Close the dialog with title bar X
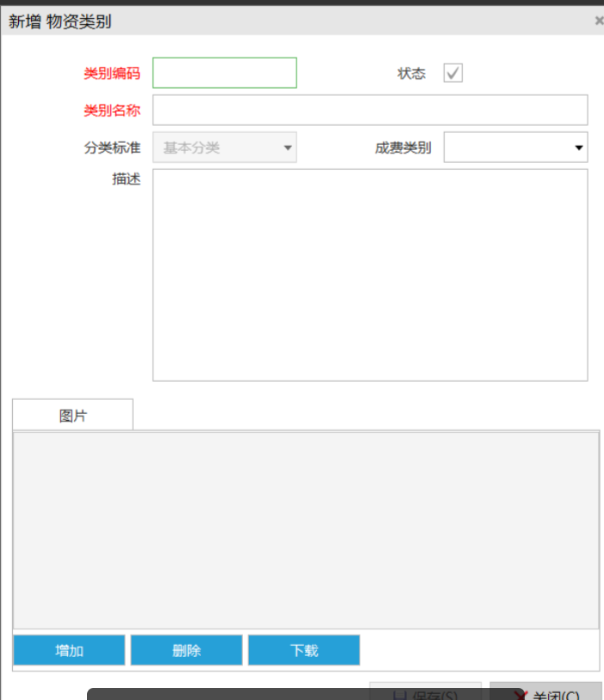Viewport: 604px width, 700px height. tap(599, 22)
